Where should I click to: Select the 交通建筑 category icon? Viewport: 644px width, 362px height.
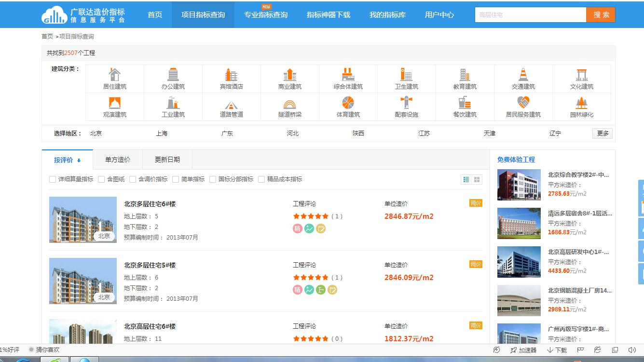point(523,75)
